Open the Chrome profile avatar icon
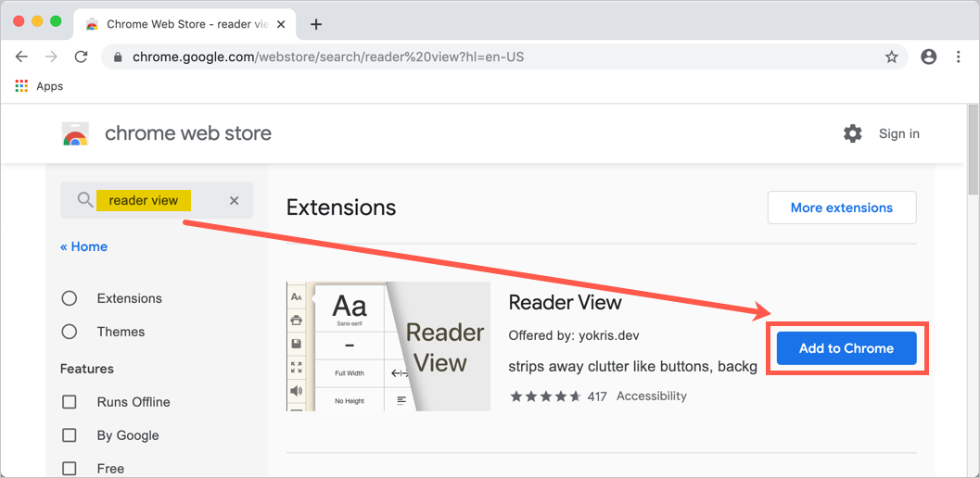Screen dimensions: 980x478 (x=929, y=57)
